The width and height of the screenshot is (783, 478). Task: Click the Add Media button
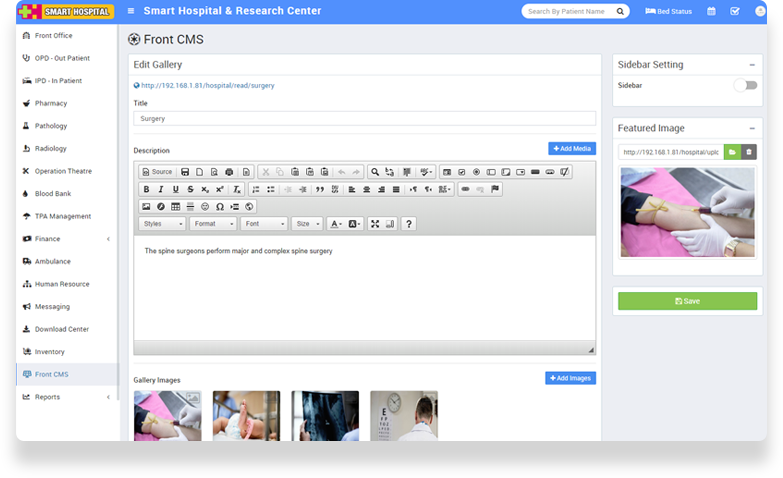(x=572, y=149)
